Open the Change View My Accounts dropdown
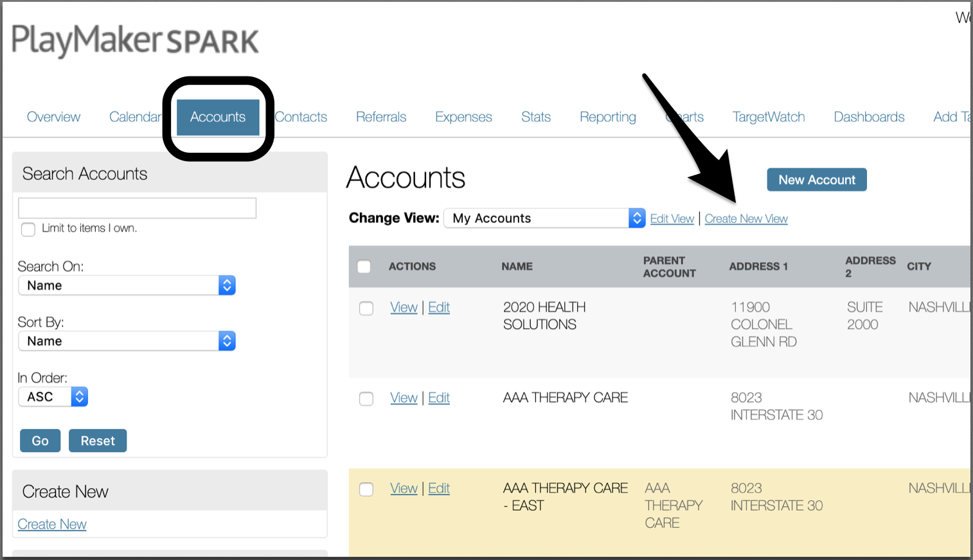 (544, 218)
